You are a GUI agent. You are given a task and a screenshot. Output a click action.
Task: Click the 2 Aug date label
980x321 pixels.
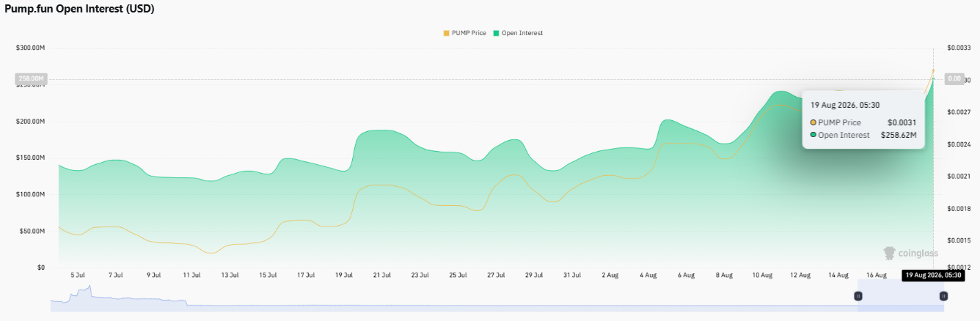[610, 276]
